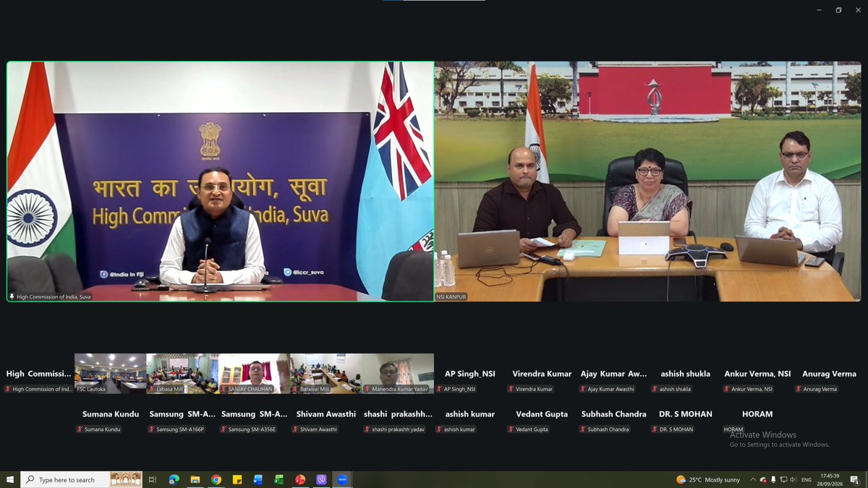The image size is (868, 488).
Task: Click Anurag Verma's muted microphone icon
Action: tap(798, 389)
